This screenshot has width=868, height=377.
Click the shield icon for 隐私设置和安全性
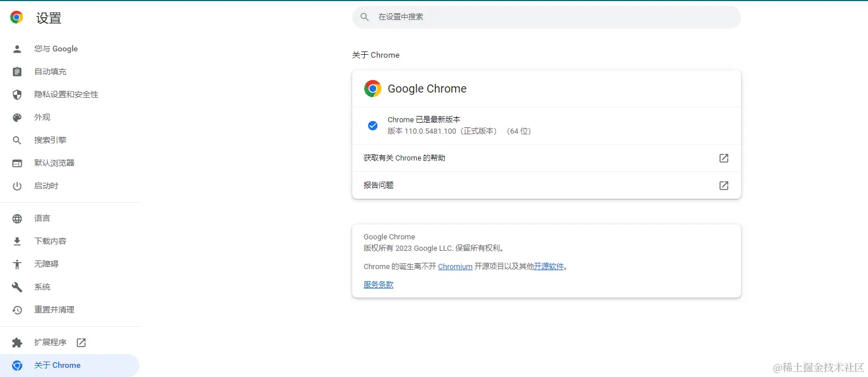[17, 95]
